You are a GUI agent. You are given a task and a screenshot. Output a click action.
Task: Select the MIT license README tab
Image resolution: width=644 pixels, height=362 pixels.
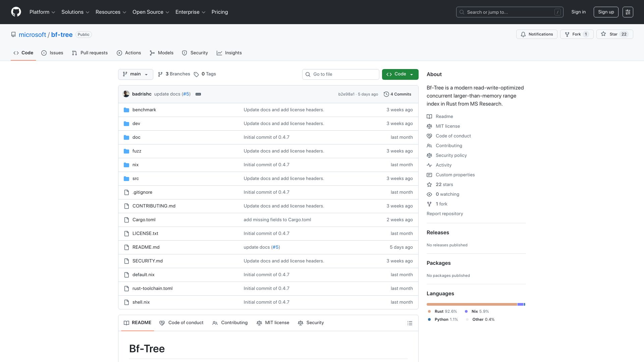coord(273,323)
